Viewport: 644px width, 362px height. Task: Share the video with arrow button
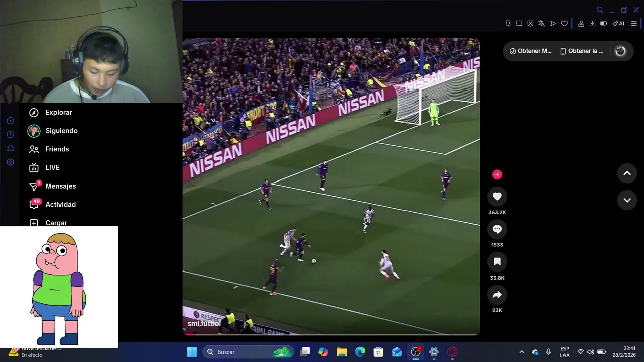point(497,295)
